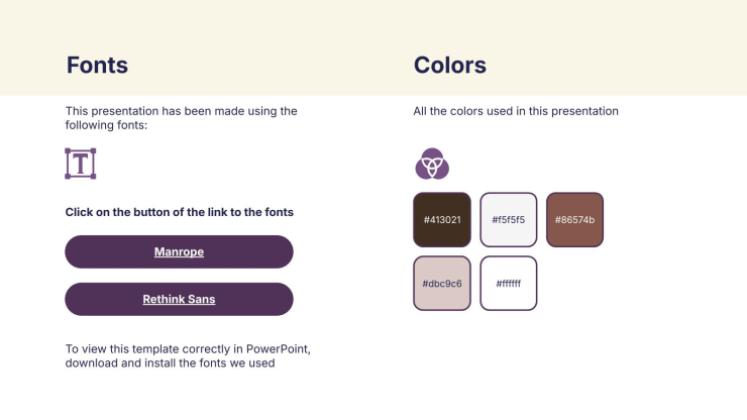747x420 pixels.
Task: Select the pale pink #dbc9c6 swatch
Action: tap(441, 283)
